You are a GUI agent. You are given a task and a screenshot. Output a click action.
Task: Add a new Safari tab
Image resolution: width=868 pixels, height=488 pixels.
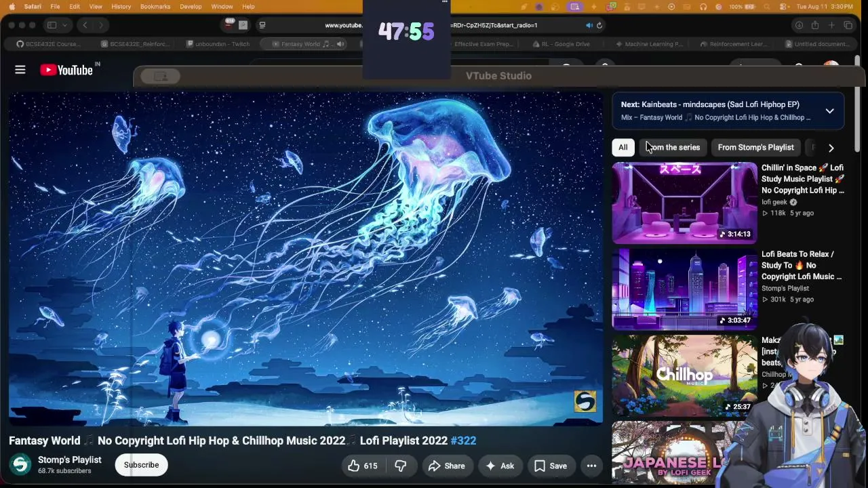[x=831, y=25]
